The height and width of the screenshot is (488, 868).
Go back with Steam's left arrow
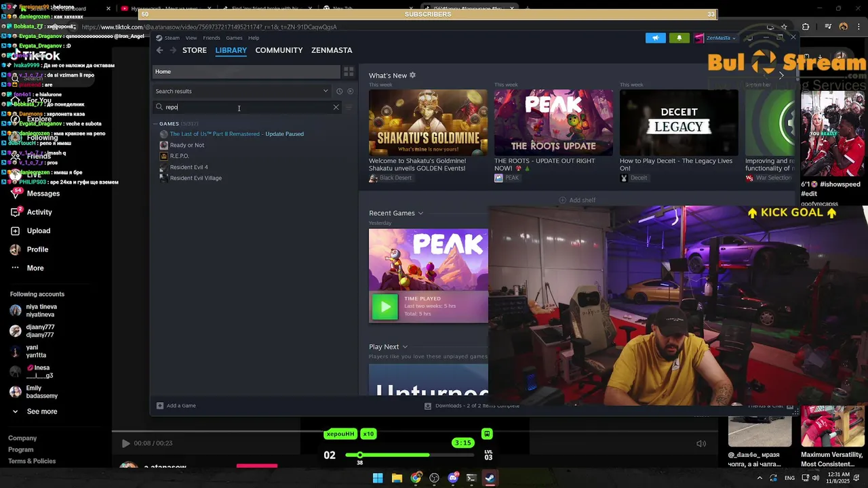click(x=159, y=50)
